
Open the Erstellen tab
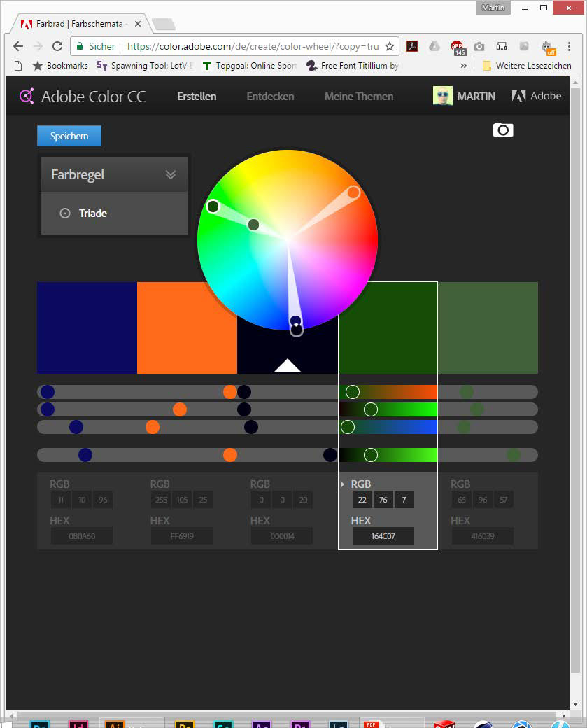[x=197, y=96]
